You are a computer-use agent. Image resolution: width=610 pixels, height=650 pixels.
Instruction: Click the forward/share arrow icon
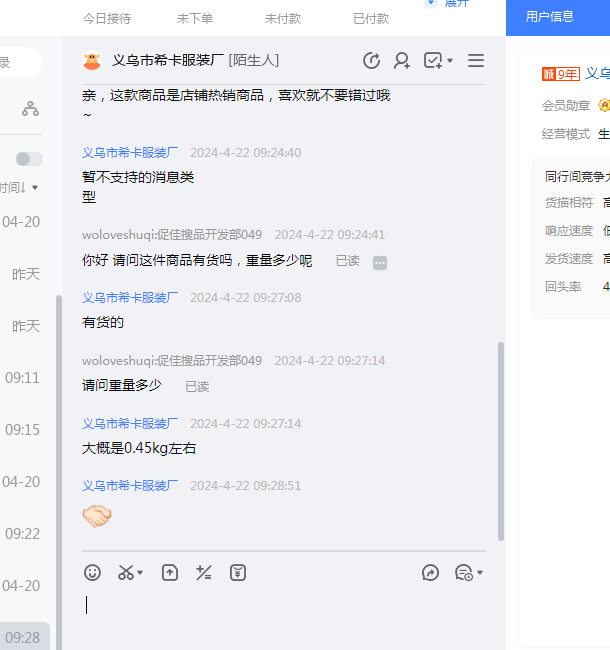coord(431,573)
